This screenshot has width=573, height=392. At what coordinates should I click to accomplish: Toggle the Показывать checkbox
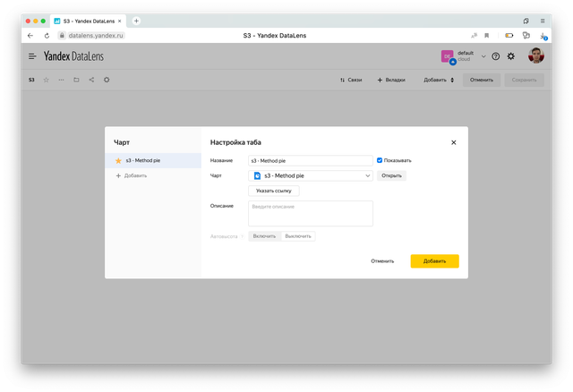click(380, 160)
